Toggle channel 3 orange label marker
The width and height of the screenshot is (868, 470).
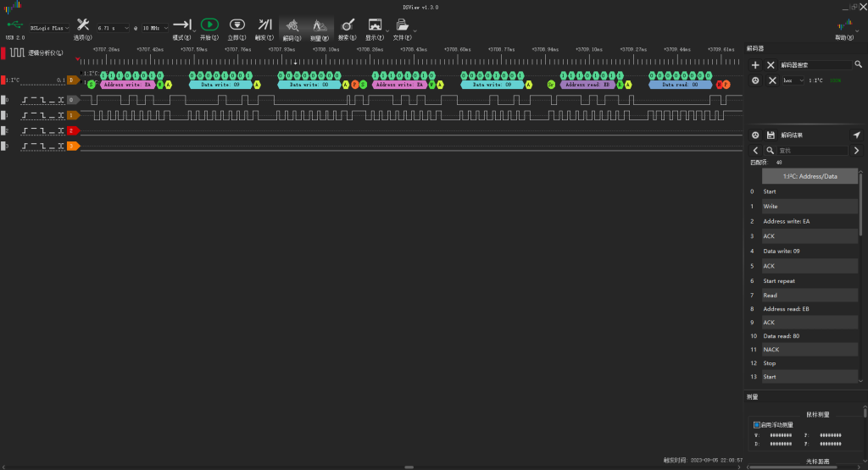(x=73, y=147)
